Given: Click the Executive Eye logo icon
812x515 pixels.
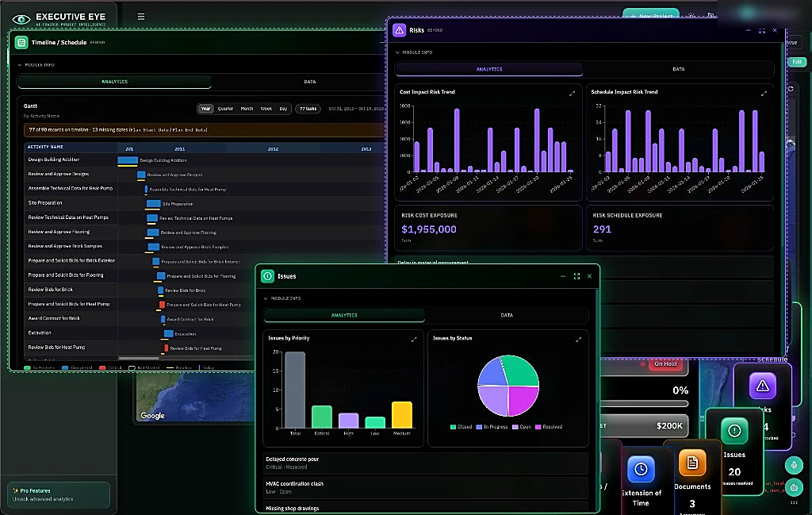Looking at the screenshot, I should tap(21, 19).
